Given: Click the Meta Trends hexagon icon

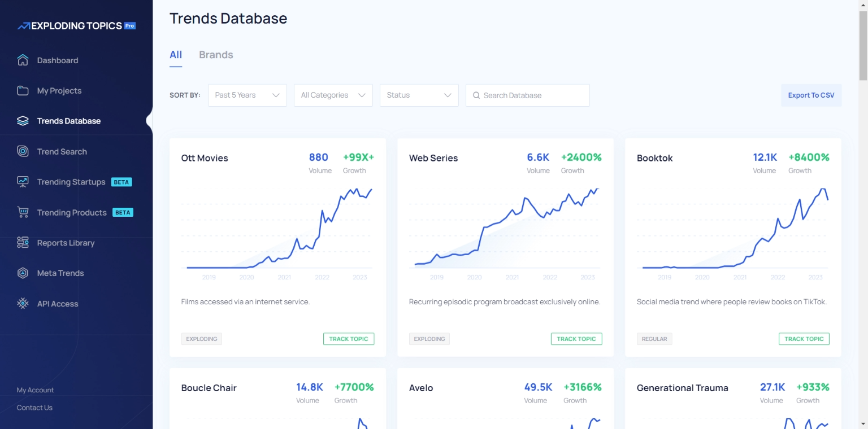Looking at the screenshot, I should coord(23,273).
